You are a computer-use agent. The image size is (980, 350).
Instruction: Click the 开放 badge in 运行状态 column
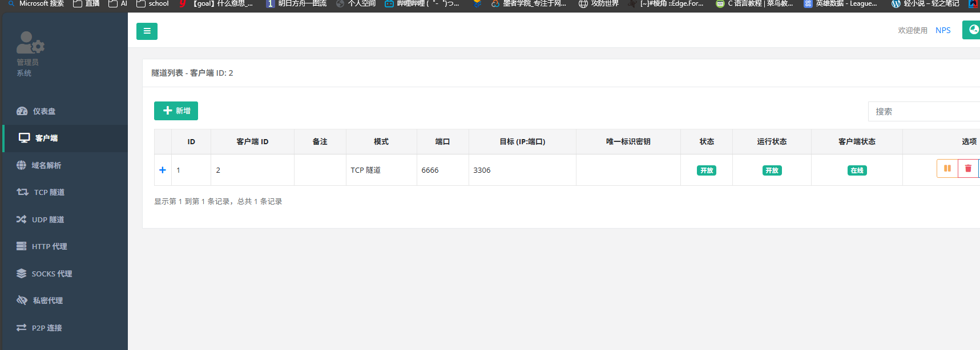772,170
